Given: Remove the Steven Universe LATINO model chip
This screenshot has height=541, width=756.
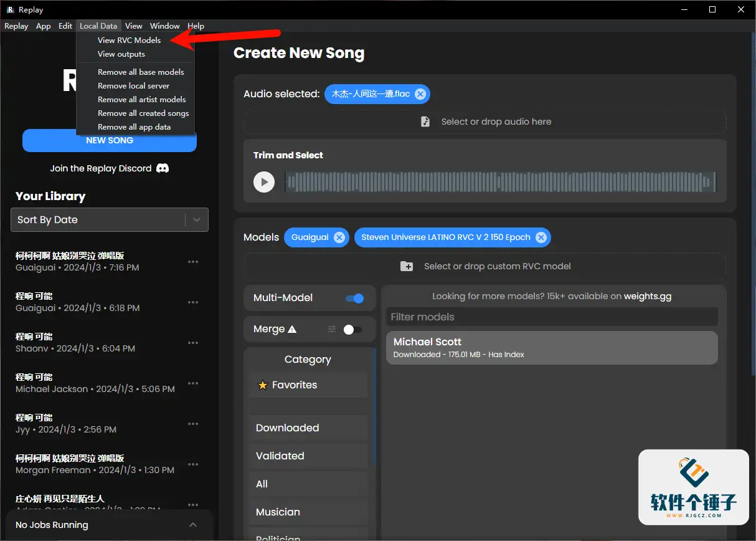Looking at the screenshot, I should 541,237.
